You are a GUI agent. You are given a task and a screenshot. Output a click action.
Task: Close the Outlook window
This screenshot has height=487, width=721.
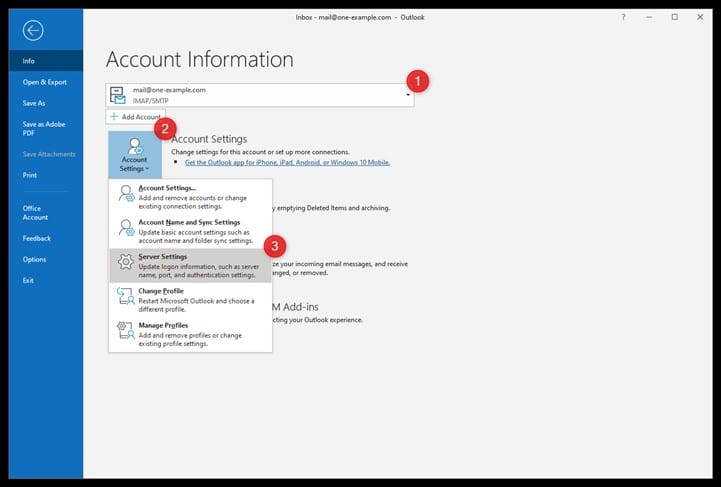(x=700, y=17)
